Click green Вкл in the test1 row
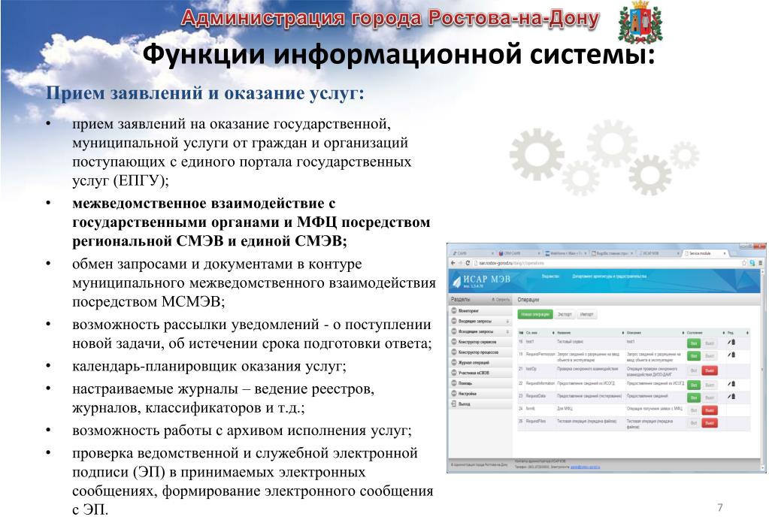The height and width of the screenshot is (532, 769). (x=694, y=343)
